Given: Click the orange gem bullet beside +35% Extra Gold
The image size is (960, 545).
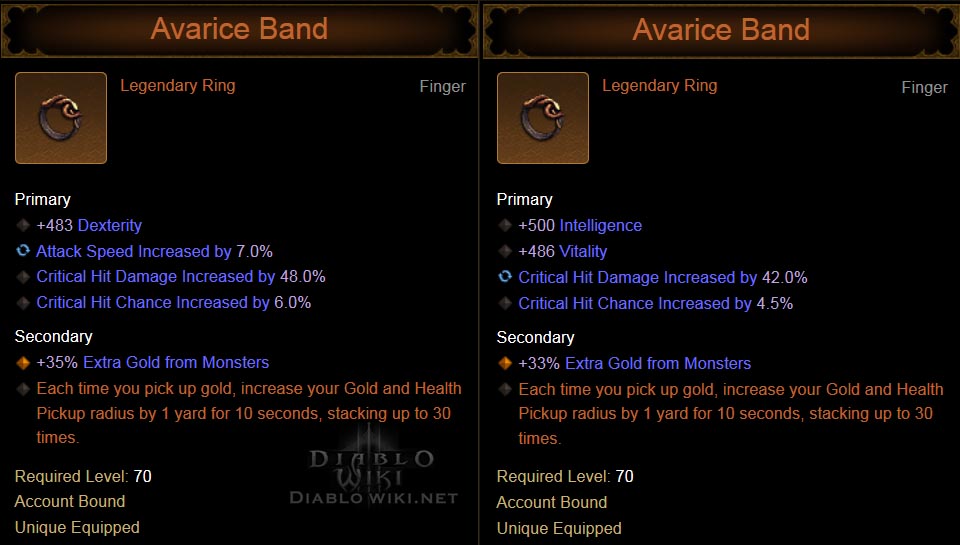Looking at the screenshot, I should (x=23, y=362).
